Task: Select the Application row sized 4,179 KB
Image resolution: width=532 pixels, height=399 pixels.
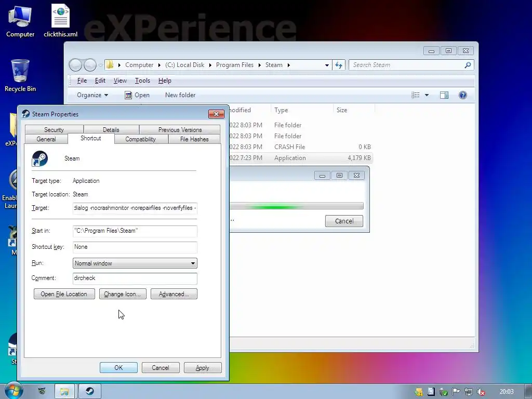Action: pos(301,158)
